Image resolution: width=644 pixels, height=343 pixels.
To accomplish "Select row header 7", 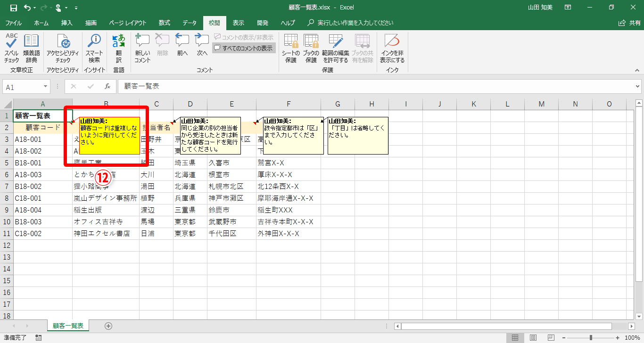I will [x=7, y=186].
